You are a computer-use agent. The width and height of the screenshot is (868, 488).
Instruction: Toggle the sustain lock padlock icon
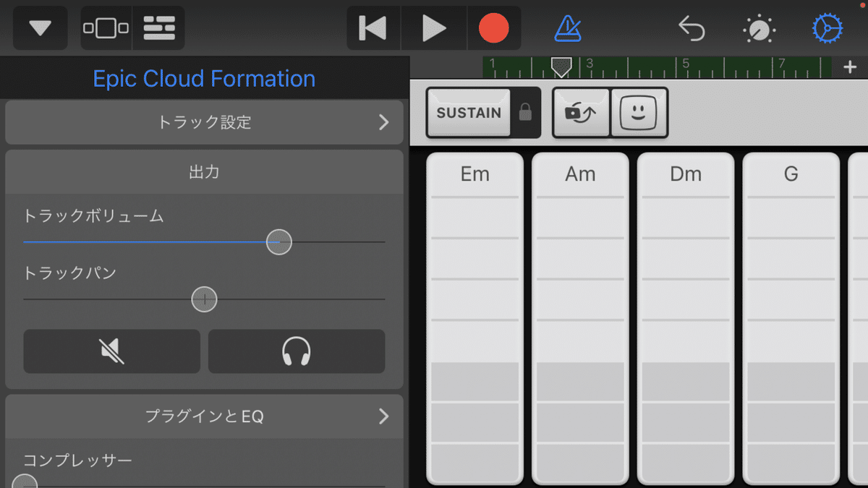(526, 113)
